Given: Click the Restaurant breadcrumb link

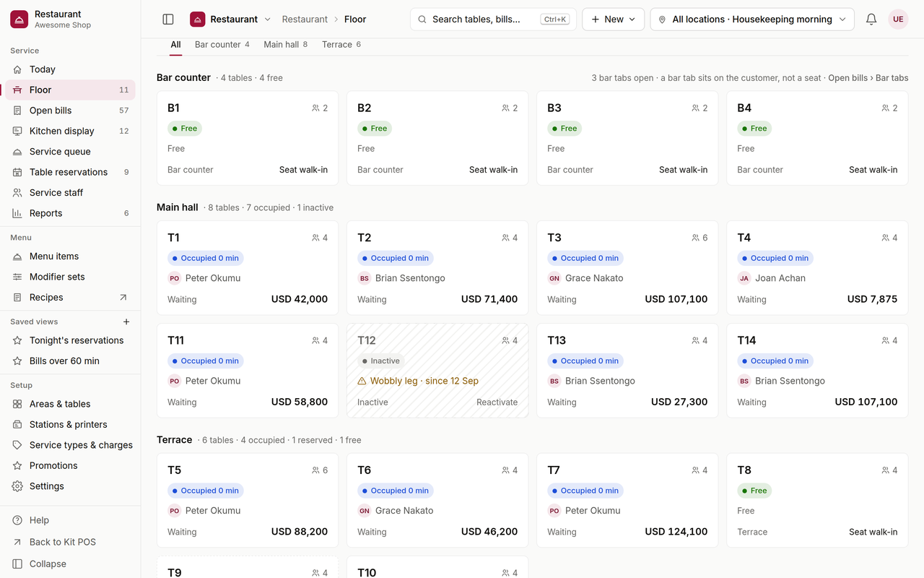Looking at the screenshot, I should click(x=305, y=20).
